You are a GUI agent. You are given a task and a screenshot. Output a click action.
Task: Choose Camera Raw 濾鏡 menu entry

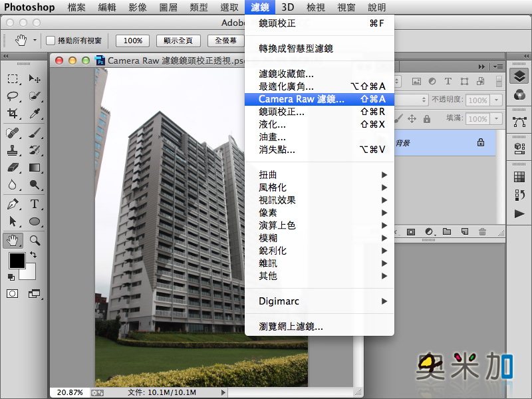tap(319, 99)
